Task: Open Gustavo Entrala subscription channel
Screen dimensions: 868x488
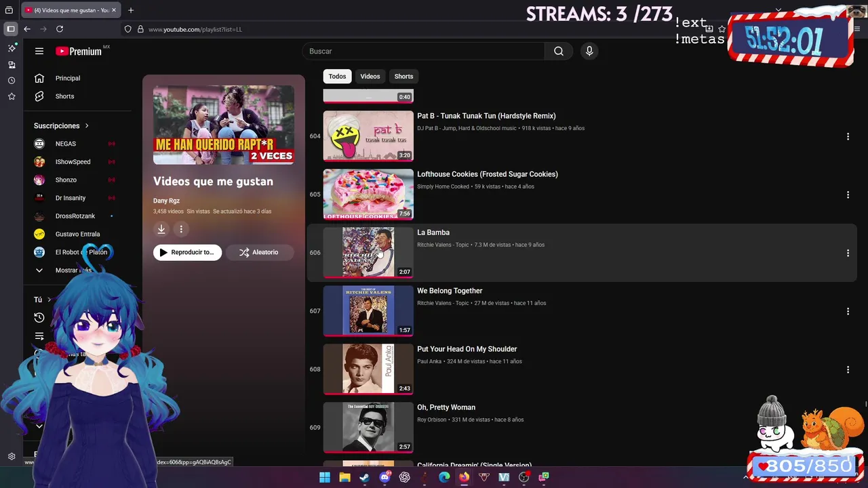Action: click(x=77, y=234)
